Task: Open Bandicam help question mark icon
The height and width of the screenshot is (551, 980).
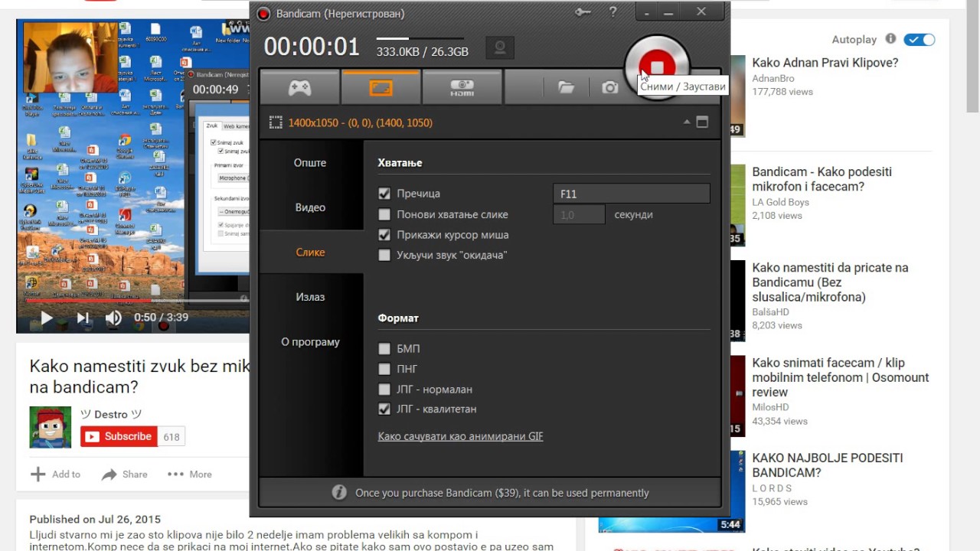Action: click(612, 12)
